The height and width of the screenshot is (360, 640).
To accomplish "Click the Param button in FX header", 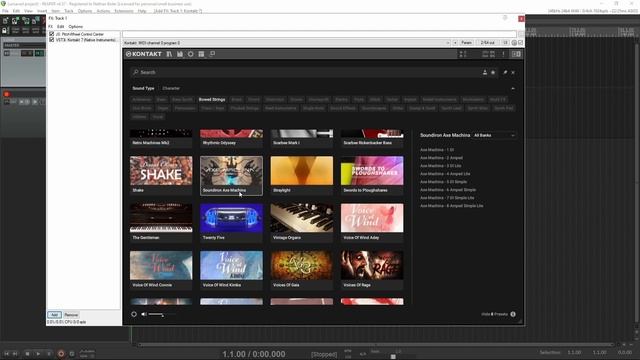I will (x=467, y=43).
